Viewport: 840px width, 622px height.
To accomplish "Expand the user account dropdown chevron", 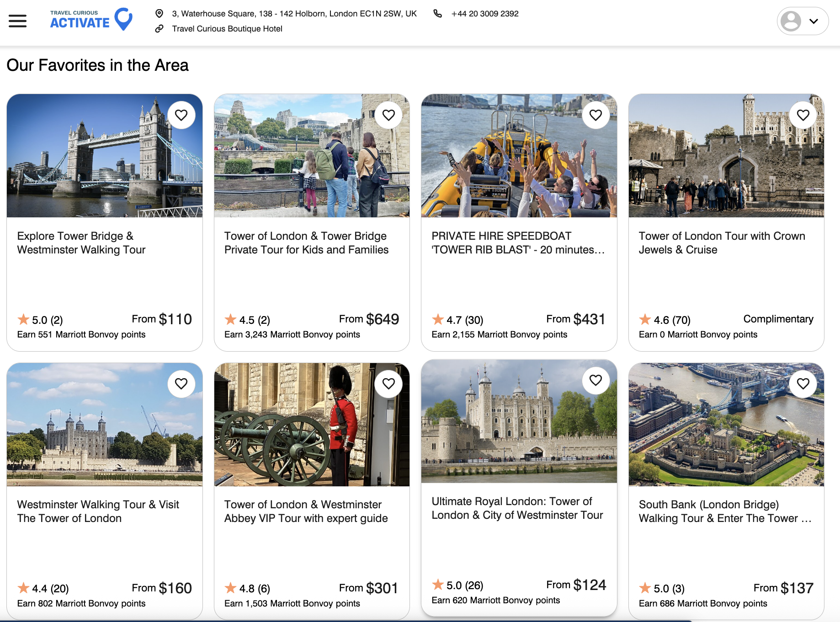I will [813, 21].
